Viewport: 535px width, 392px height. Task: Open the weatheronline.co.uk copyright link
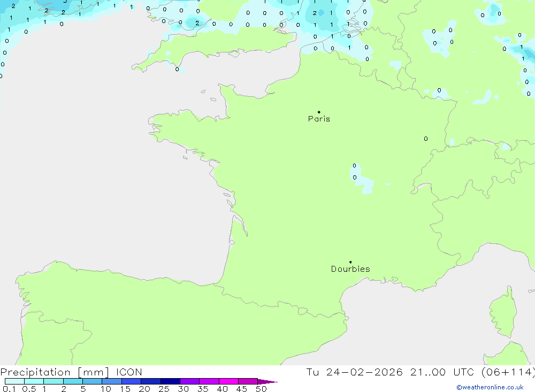tap(490, 387)
